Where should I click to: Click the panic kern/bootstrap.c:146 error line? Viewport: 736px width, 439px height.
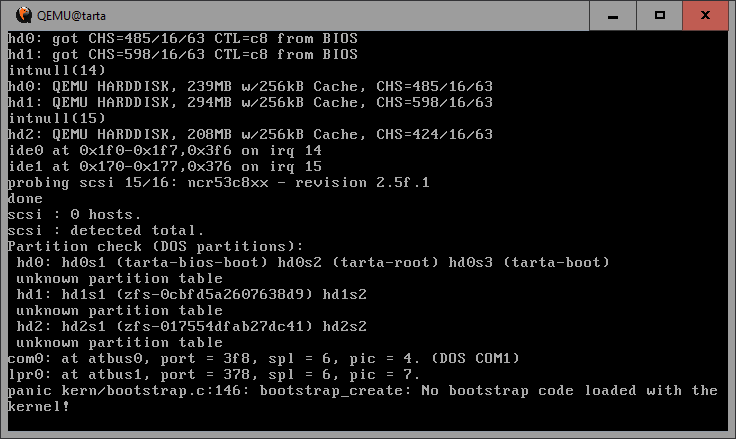tap(362, 390)
